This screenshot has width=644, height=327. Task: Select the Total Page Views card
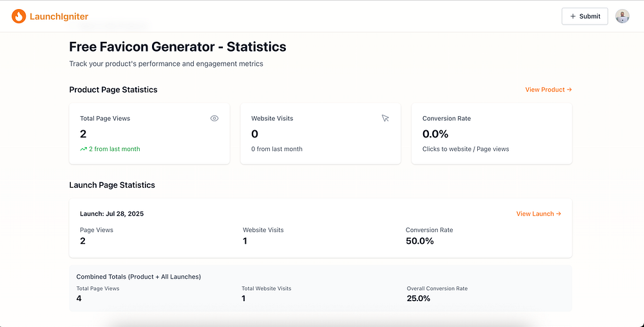(x=149, y=134)
